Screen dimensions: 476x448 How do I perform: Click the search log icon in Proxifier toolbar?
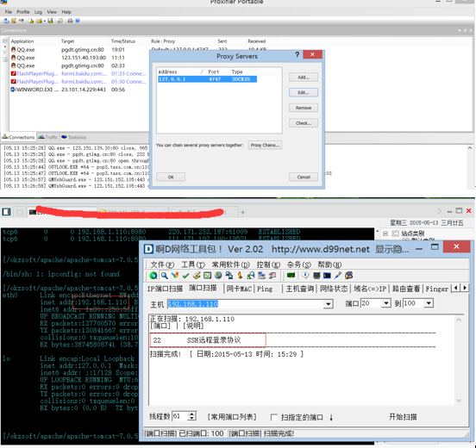click(60, 21)
